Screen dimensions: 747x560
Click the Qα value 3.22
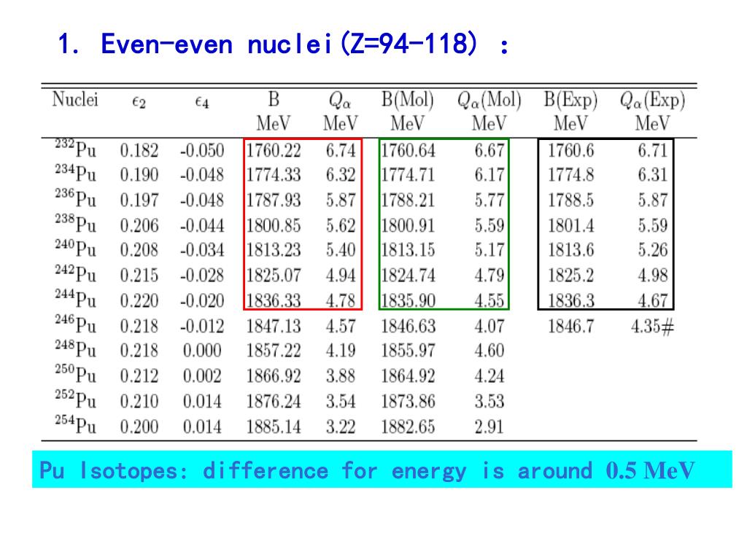tap(341, 427)
